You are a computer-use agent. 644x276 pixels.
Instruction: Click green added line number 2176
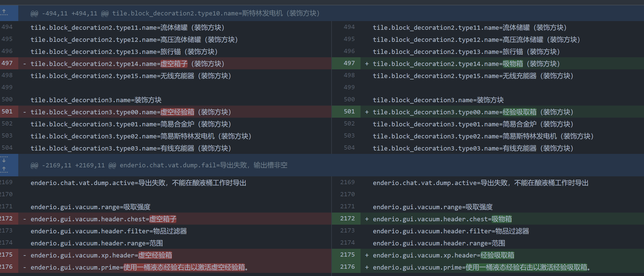coord(347,267)
